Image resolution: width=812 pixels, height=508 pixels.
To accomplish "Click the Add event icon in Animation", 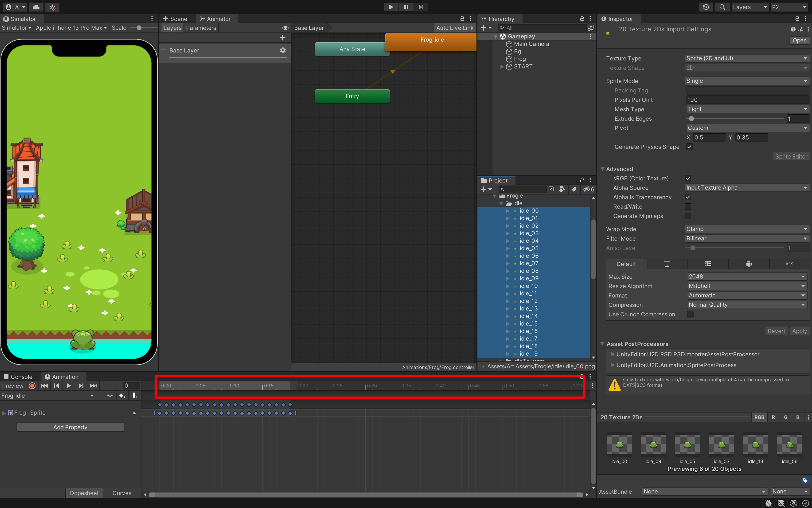I will click(135, 396).
